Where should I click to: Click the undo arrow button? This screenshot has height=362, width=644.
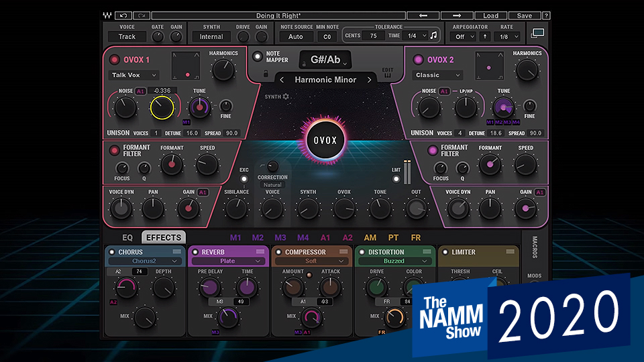pos(123,15)
